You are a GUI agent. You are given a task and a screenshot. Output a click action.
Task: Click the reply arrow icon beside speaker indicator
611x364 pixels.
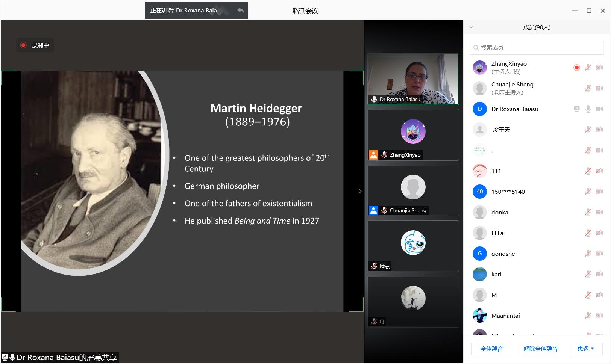(x=241, y=11)
